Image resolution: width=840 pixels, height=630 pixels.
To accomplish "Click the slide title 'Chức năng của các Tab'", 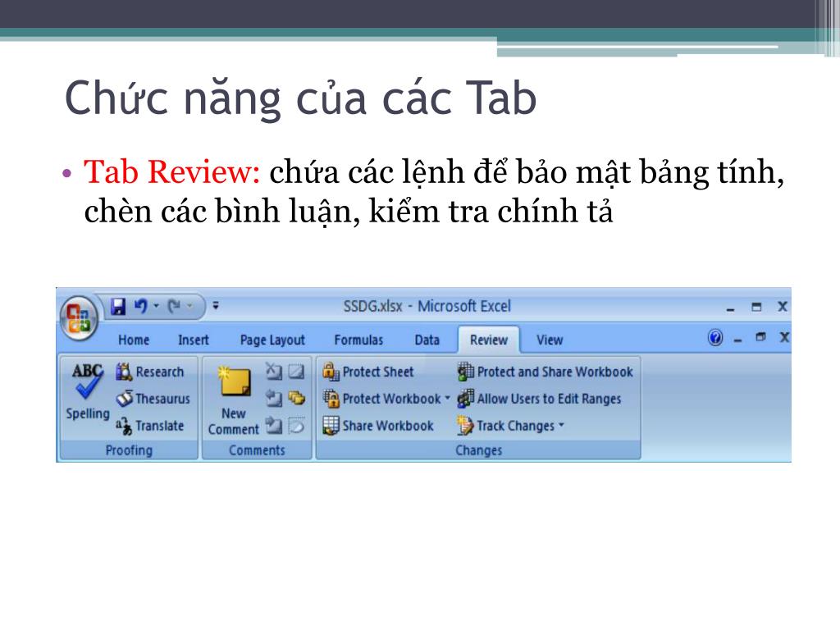I will click(x=300, y=98).
